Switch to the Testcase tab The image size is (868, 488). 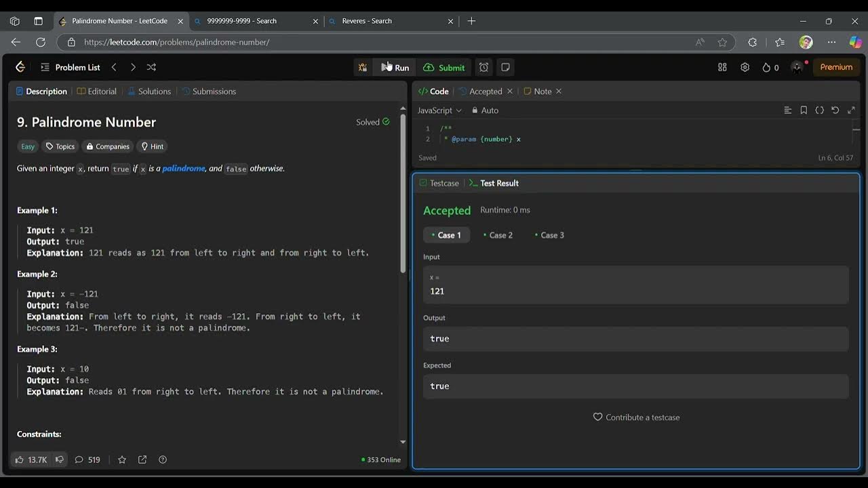pyautogui.click(x=439, y=183)
